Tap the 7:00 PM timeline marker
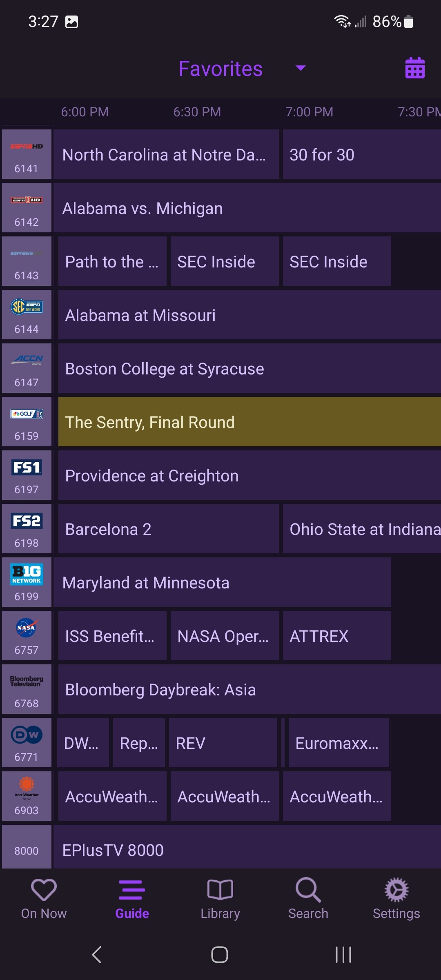The image size is (441, 980). pos(309,112)
